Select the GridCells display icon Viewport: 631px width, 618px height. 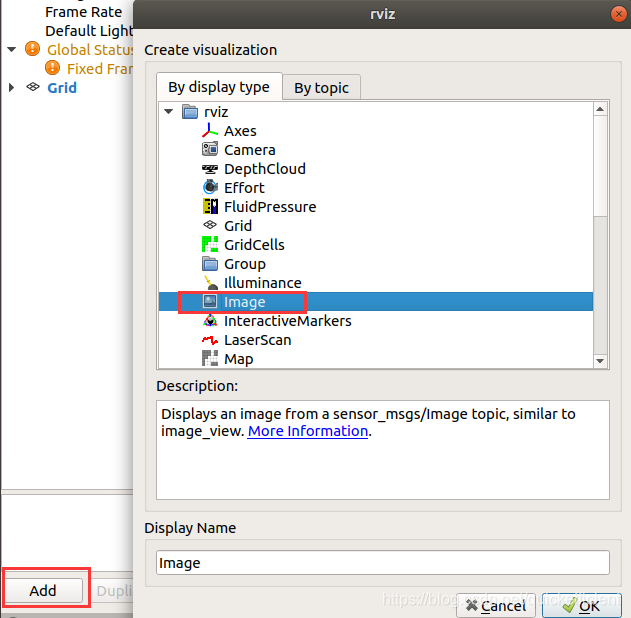click(210, 244)
